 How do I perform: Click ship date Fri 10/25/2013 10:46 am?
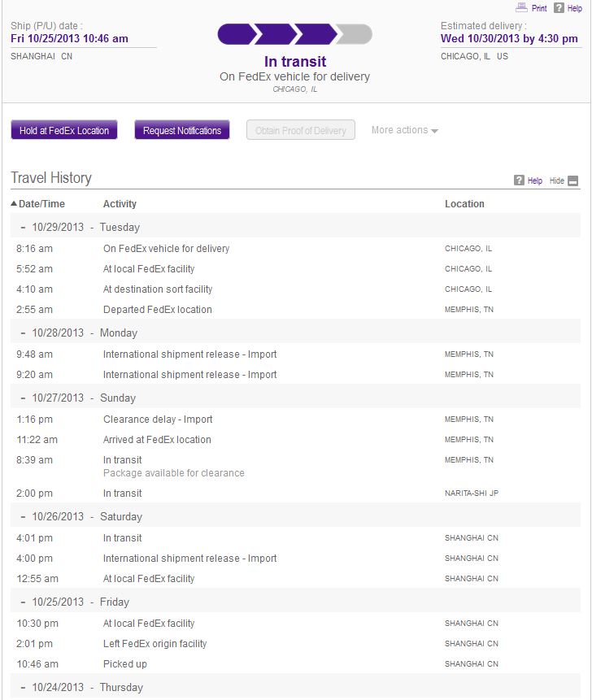coord(69,38)
